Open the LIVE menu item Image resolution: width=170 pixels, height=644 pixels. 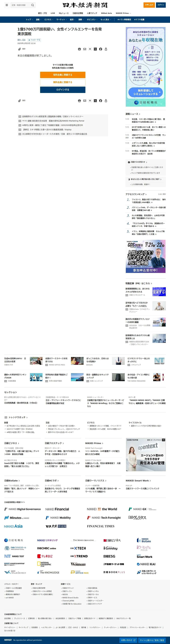point(53,13)
